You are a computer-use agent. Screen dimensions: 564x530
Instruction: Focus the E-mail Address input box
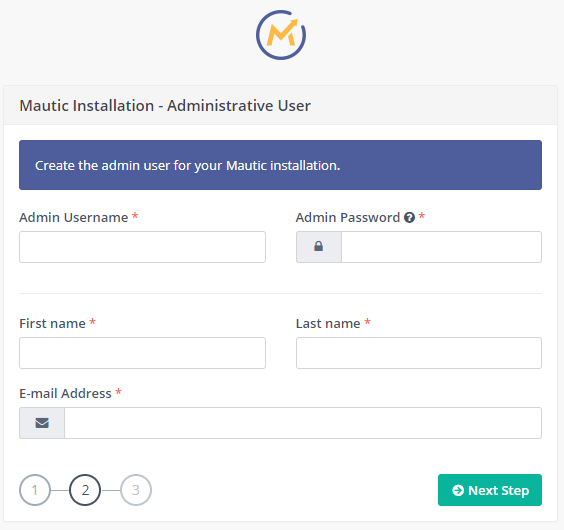303,423
